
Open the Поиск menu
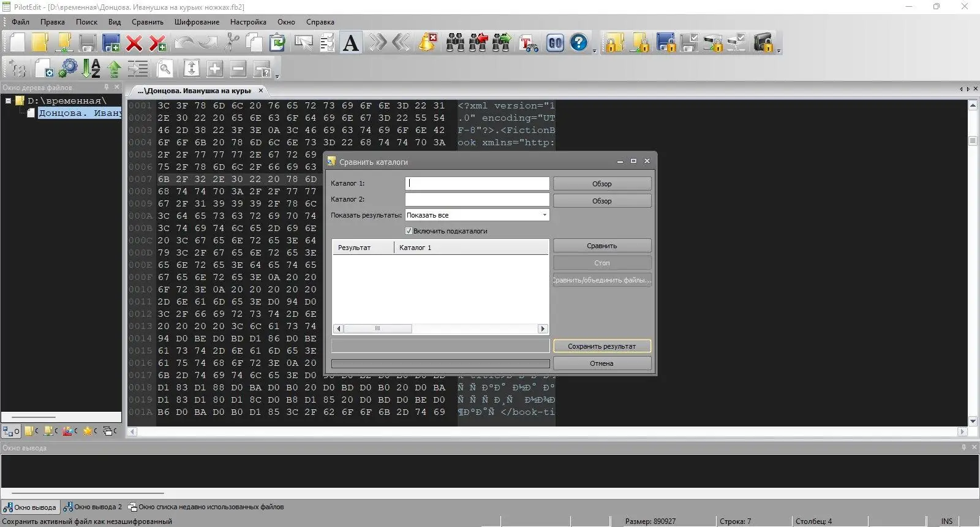coord(86,22)
